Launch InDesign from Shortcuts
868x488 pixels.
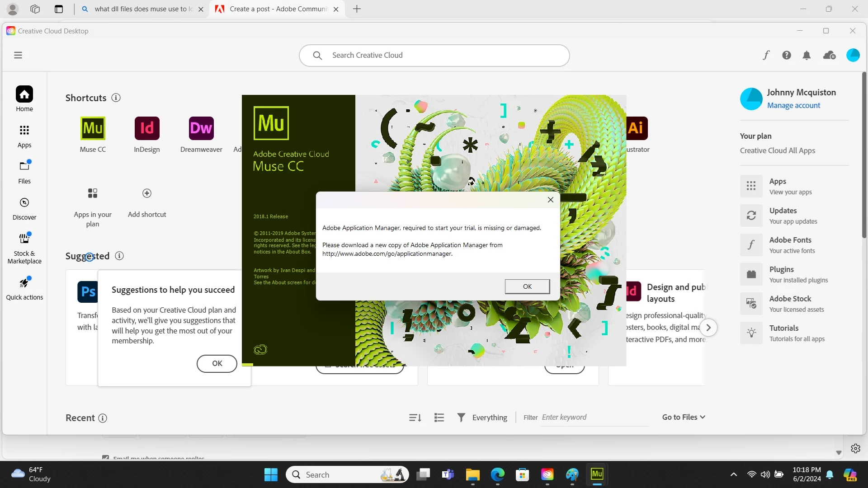click(147, 128)
